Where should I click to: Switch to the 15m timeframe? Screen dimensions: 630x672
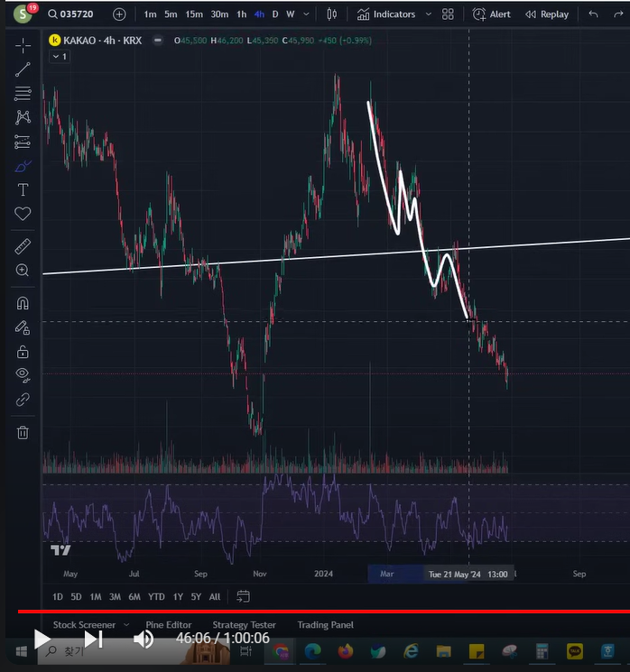coord(194,14)
